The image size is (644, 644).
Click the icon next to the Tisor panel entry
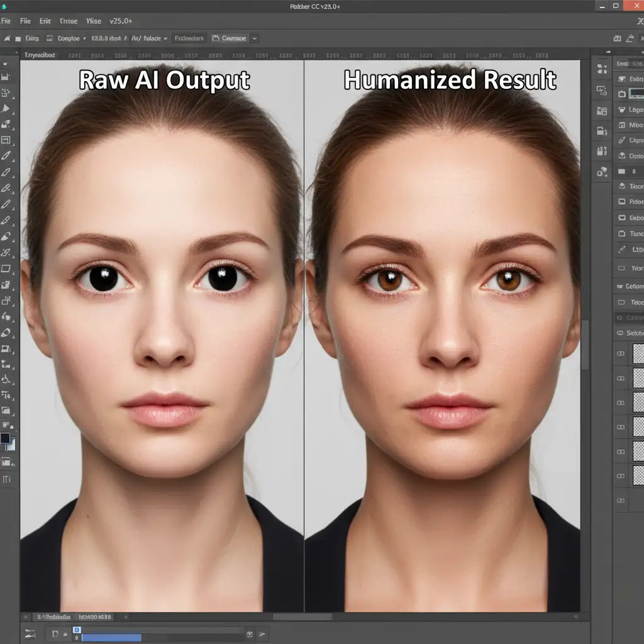click(x=622, y=186)
